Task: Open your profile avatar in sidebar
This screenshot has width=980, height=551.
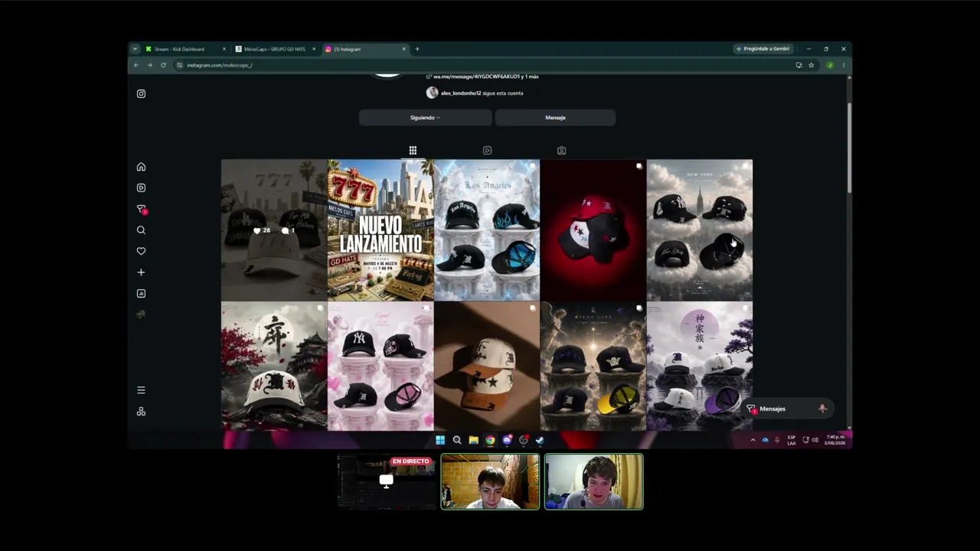Action: (x=141, y=315)
